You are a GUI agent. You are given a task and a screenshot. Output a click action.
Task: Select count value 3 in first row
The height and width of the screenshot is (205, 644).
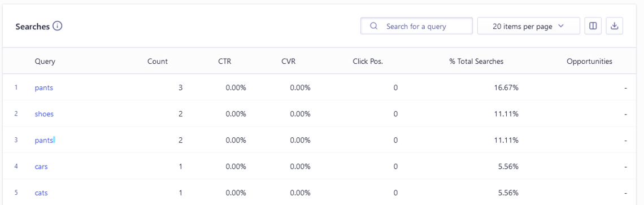180,88
